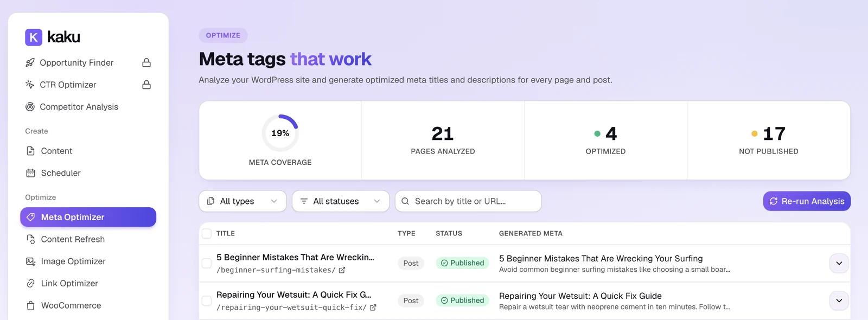Click the Image Optimizer icon
868x320 pixels.
(31, 261)
